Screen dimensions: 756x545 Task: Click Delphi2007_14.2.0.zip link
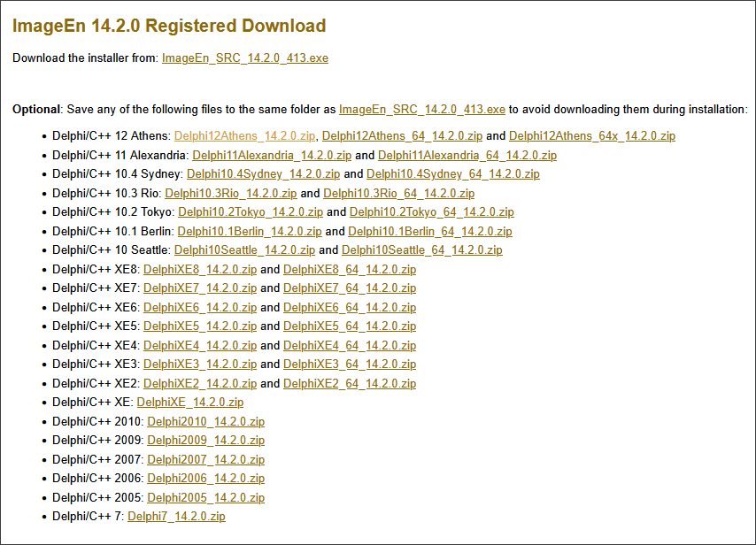click(205, 460)
